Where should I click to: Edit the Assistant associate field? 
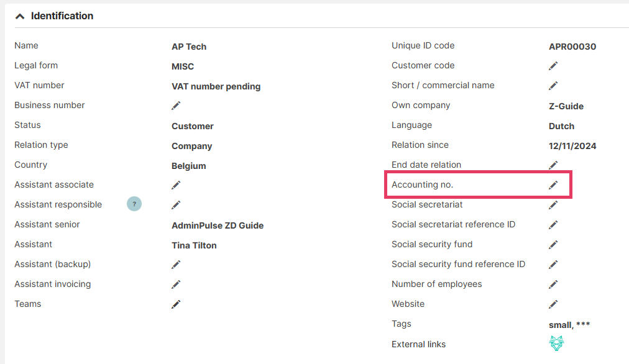tap(176, 185)
